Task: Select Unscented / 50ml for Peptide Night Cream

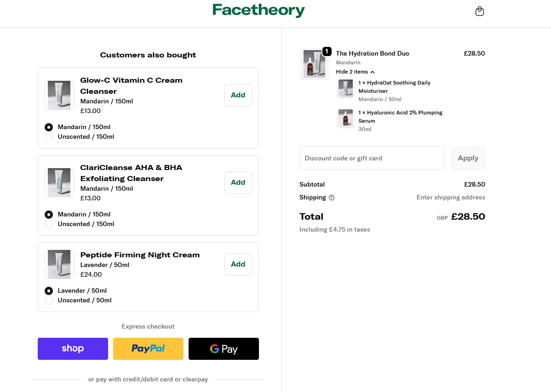Action: pos(49,301)
